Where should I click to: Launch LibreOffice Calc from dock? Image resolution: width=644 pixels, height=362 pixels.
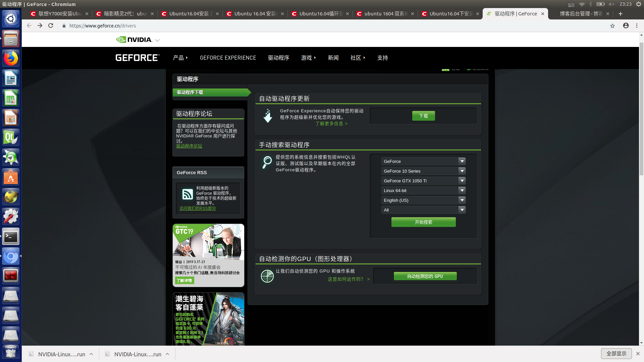pyautogui.click(x=11, y=98)
